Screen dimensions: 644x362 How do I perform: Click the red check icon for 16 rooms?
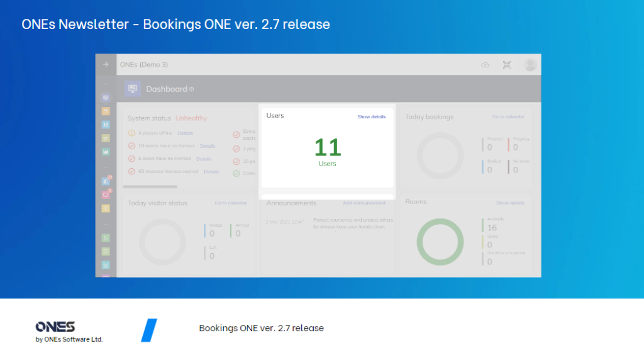(x=131, y=145)
